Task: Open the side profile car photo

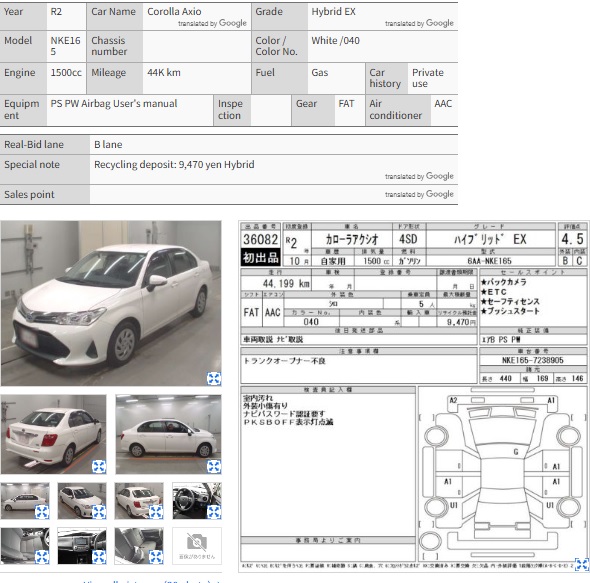Action: point(168,434)
